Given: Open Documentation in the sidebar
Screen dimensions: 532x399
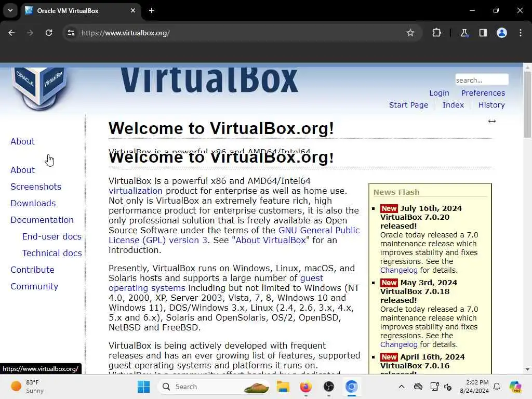Looking at the screenshot, I should click(x=42, y=220).
